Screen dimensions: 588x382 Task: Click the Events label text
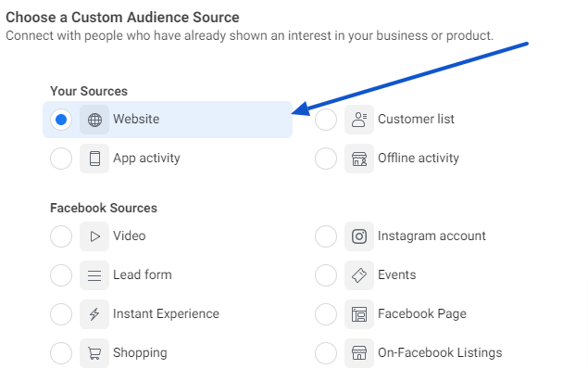tap(396, 275)
